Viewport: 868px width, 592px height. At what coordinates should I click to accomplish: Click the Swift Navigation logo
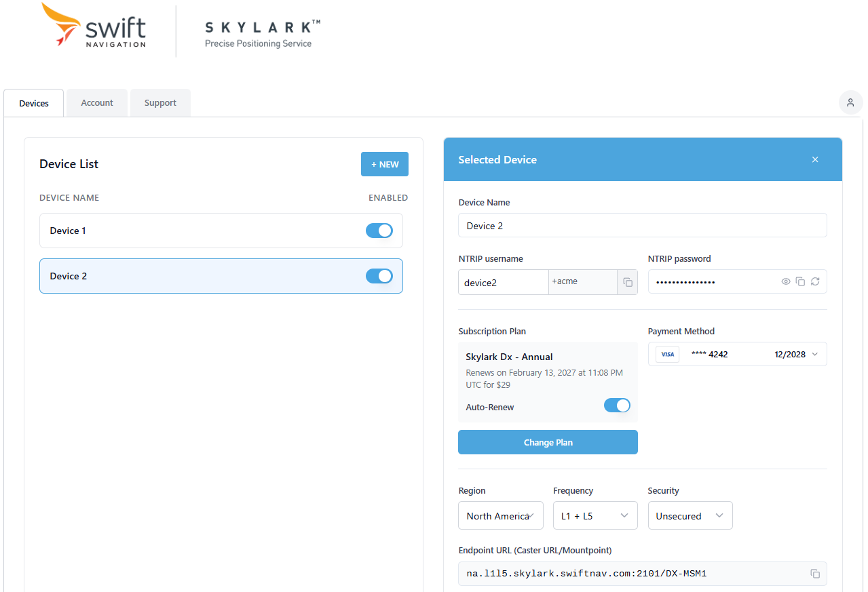[x=94, y=26]
